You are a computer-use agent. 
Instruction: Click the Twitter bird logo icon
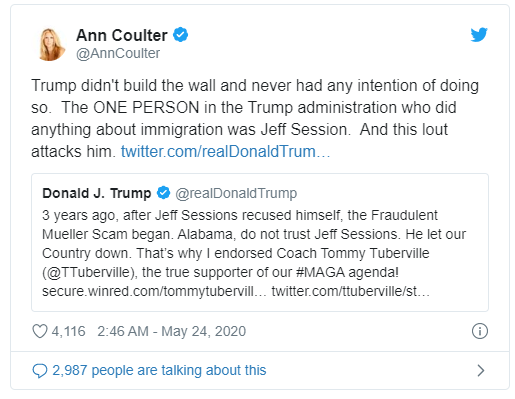[479, 35]
